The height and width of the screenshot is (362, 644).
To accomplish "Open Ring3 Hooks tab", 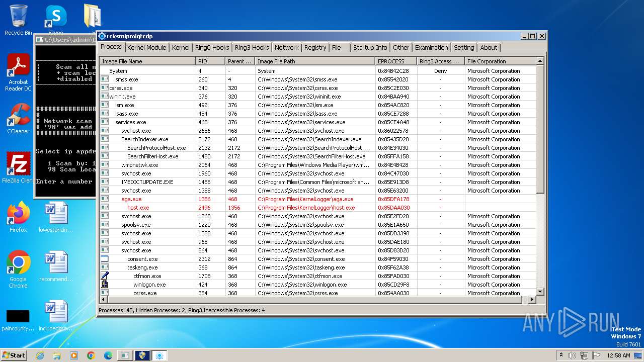I will click(x=252, y=47).
